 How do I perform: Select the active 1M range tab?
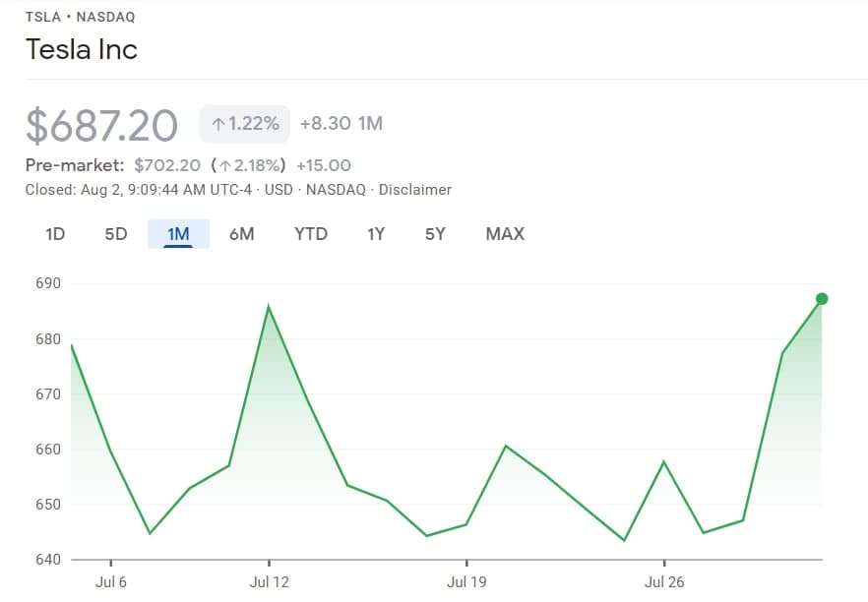click(178, 234)
